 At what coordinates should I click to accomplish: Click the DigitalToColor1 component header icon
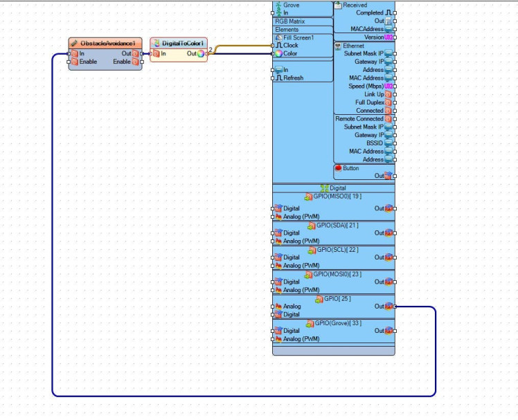click(x=157, y=44)
